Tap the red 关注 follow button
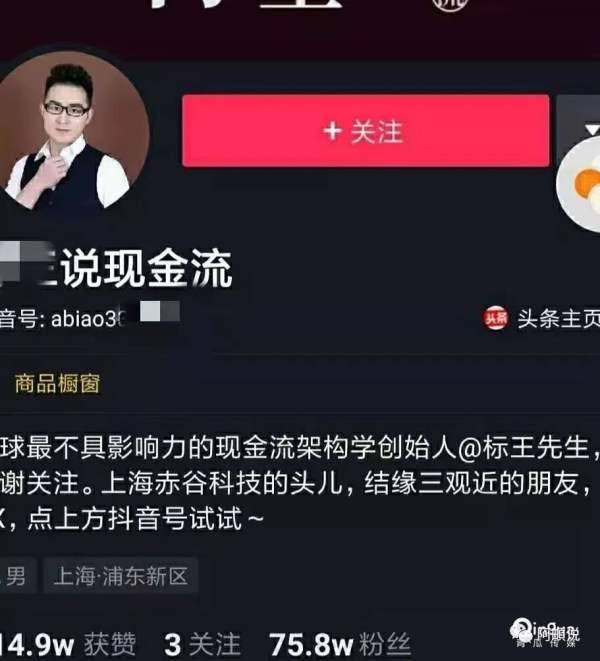Screen dimensions: 600x661 point(366,131)
